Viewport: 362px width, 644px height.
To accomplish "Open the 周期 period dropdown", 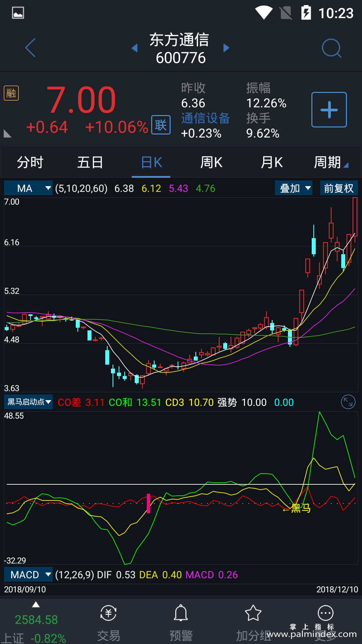I will (331, 162).
